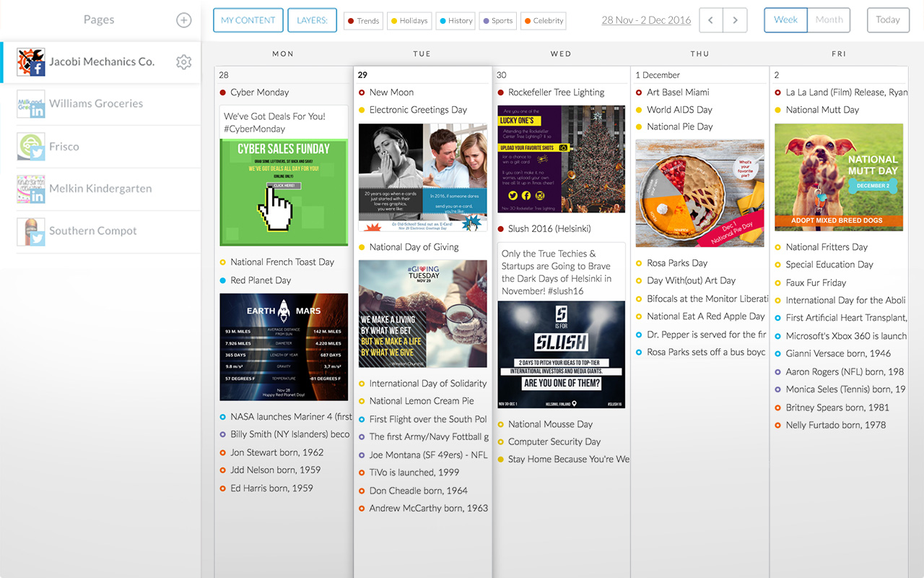The width and height of the screenshot is (924, 578).
Task: Jump to Today
Action: tap(888, 20)
